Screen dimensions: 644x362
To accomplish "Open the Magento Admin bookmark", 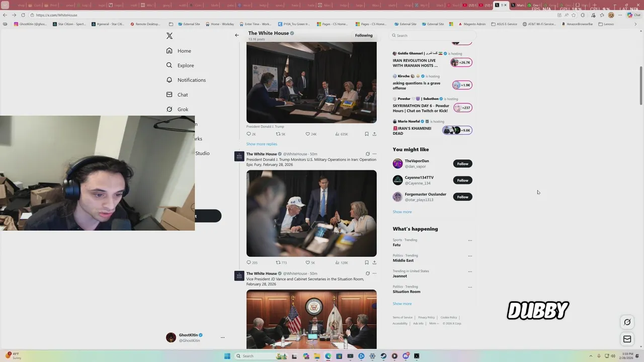I will pos(472,24).
